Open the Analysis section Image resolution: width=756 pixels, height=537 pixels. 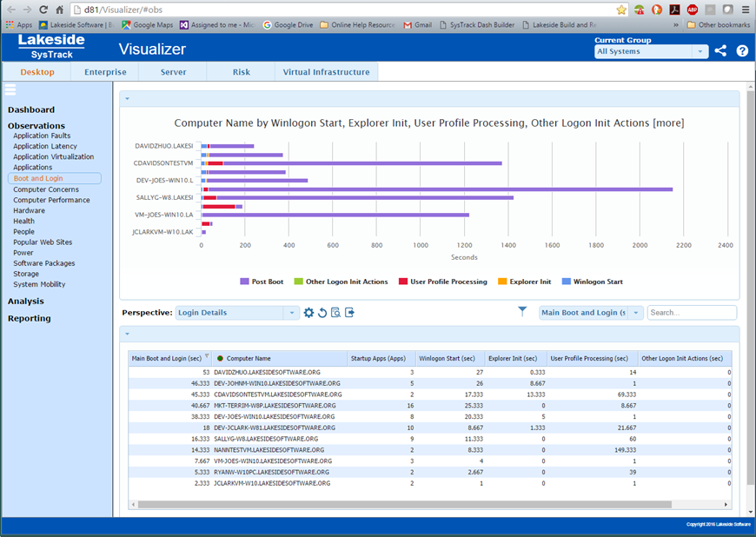pos(25,302)
